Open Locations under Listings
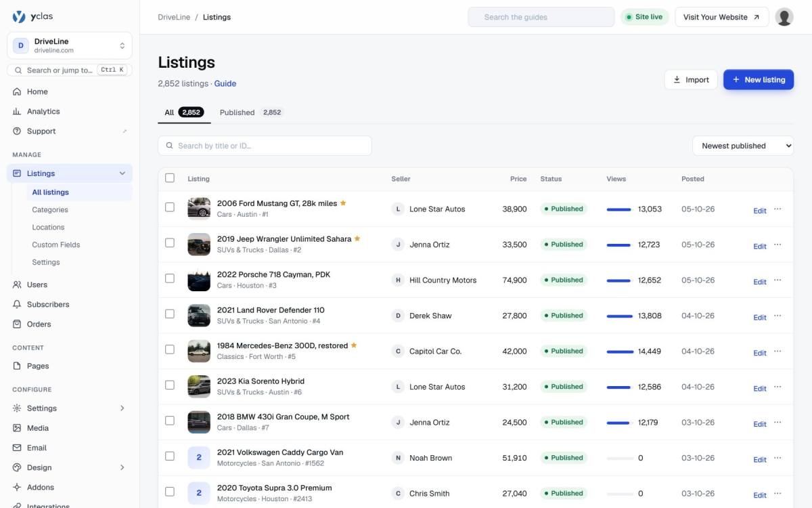Viewport: 812px width, 508px height. (79, 228)
